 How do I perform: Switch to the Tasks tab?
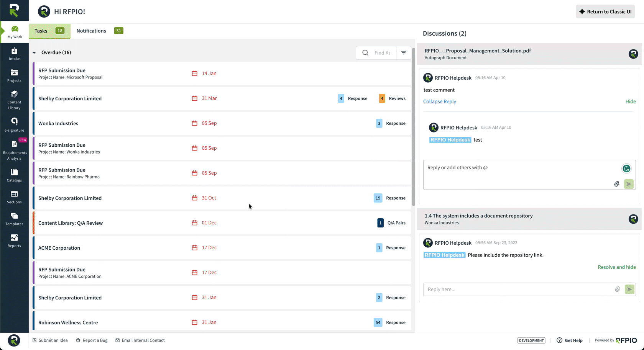pyautogui.click(x=49, y=31)
